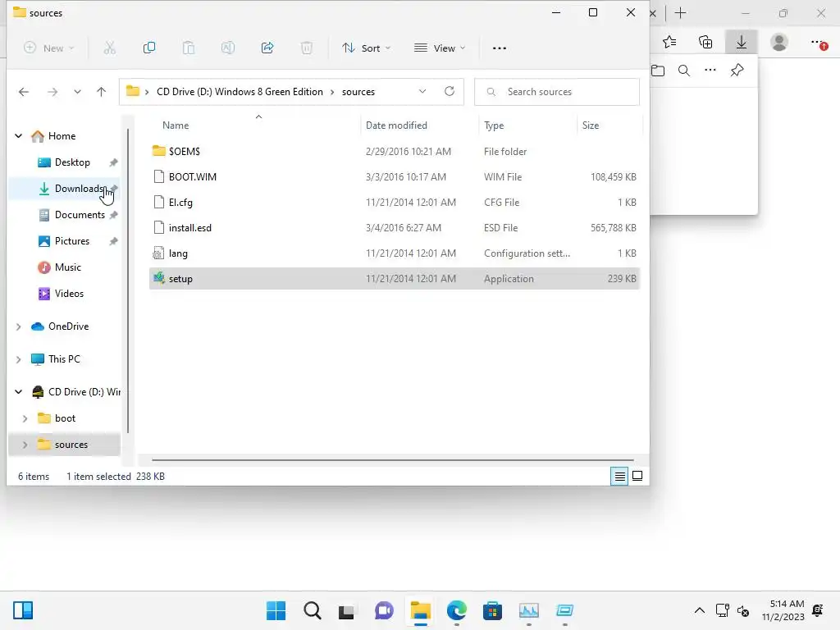
Task: Open recent locations dropdown arrow
Action: (x=78, y=92)
